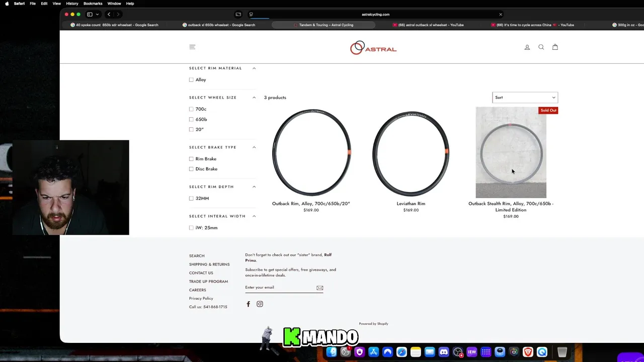Open Astral's Instagram page icon
644x362 pixels.
[260, 304]
